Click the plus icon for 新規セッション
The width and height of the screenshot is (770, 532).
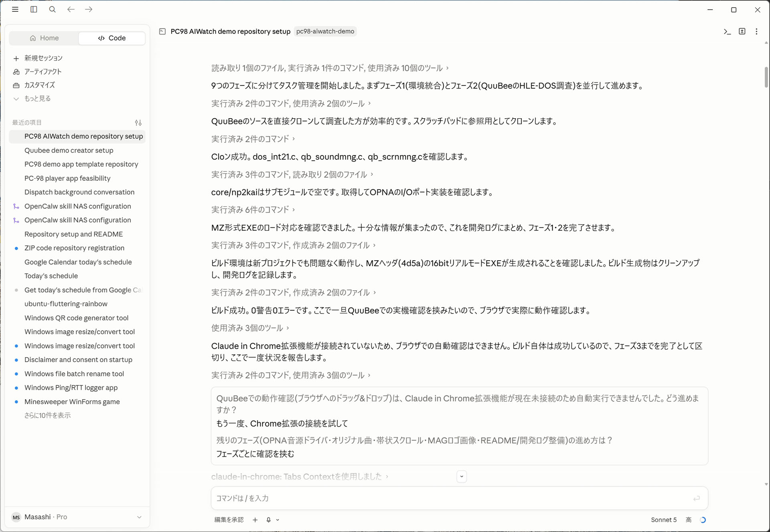click(16, 59)
